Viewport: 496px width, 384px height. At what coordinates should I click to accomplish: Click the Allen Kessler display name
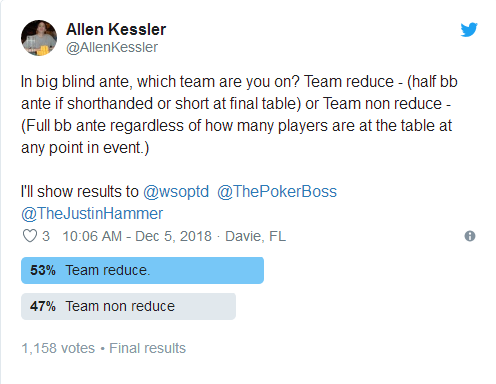click(x=116, y=29)
